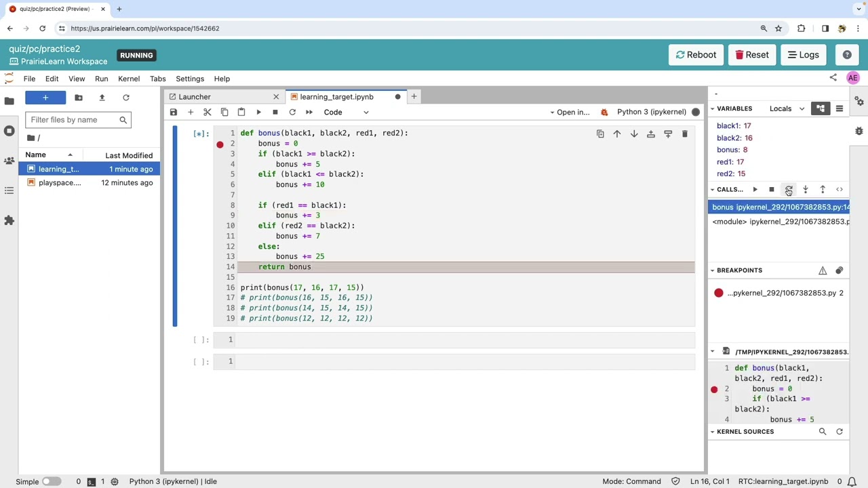Copy selected cell icon
This screenshot has width=868, height=488.
224,113
